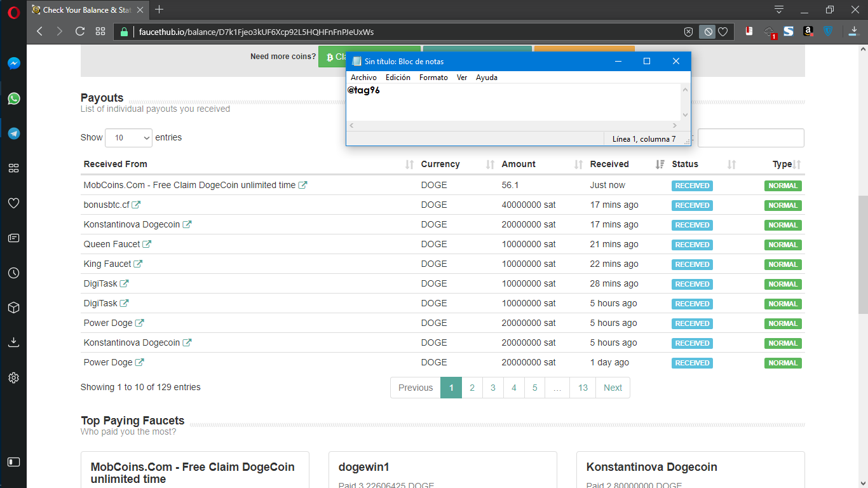Viewport: 868px width, 488px height.
Task: Open the red bookmark extension icon
Action: (x=749, y=31)
